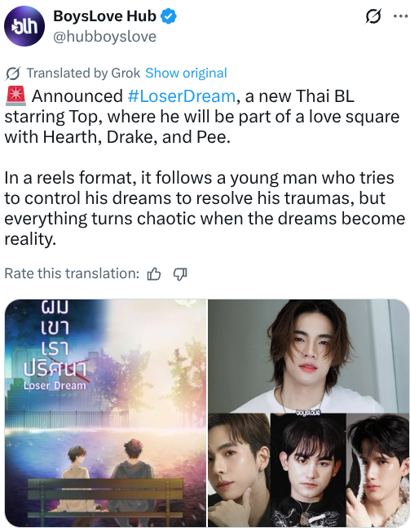
Task: Open the #LoserDream hashtag
Action: tap(182, 96)
